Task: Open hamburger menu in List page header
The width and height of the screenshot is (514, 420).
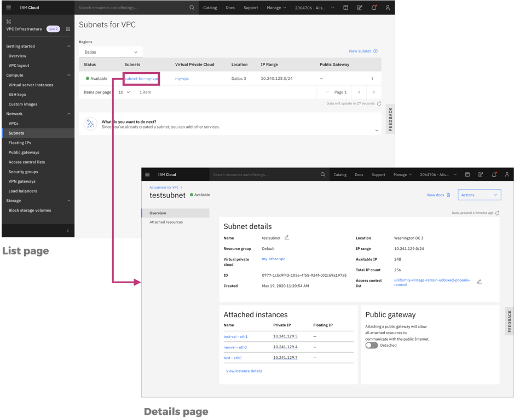Action: 9,8
